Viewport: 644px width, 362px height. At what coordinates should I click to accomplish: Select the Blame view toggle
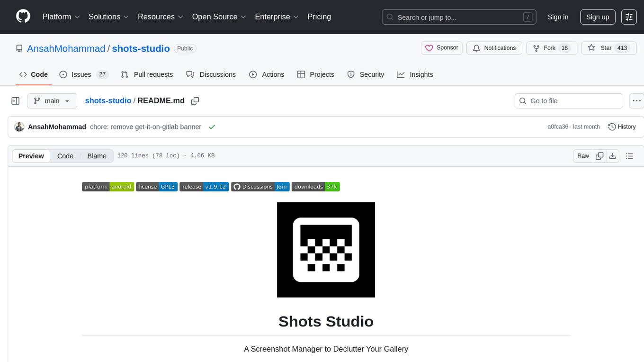(97, 156)
